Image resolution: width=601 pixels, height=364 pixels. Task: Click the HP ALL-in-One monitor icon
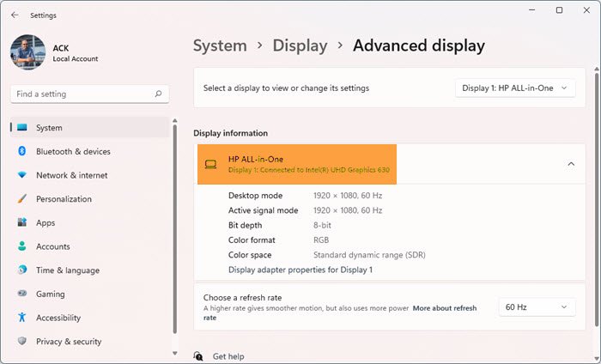pos(210,164)
